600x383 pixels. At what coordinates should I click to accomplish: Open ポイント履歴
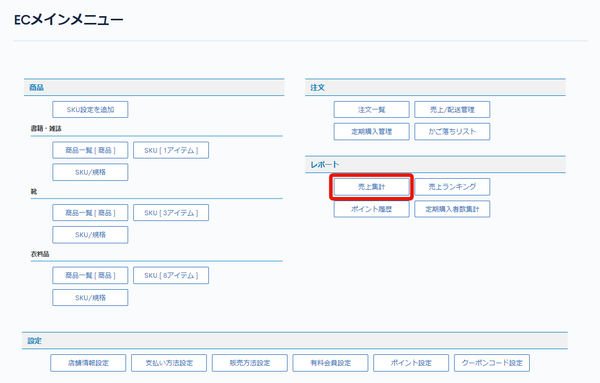tap(372, 209)
